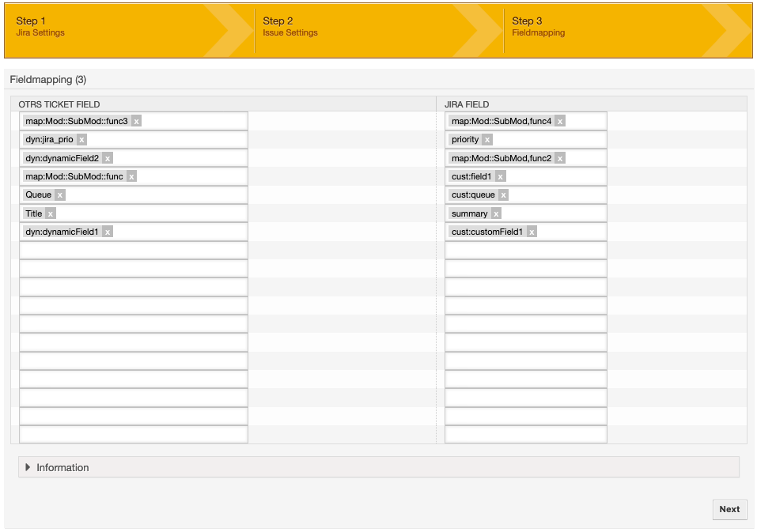The height and width of the screenshot is (532, 757).
Task: Click the OTRS TICKET FIELD column header
Action: pos(59,104)
